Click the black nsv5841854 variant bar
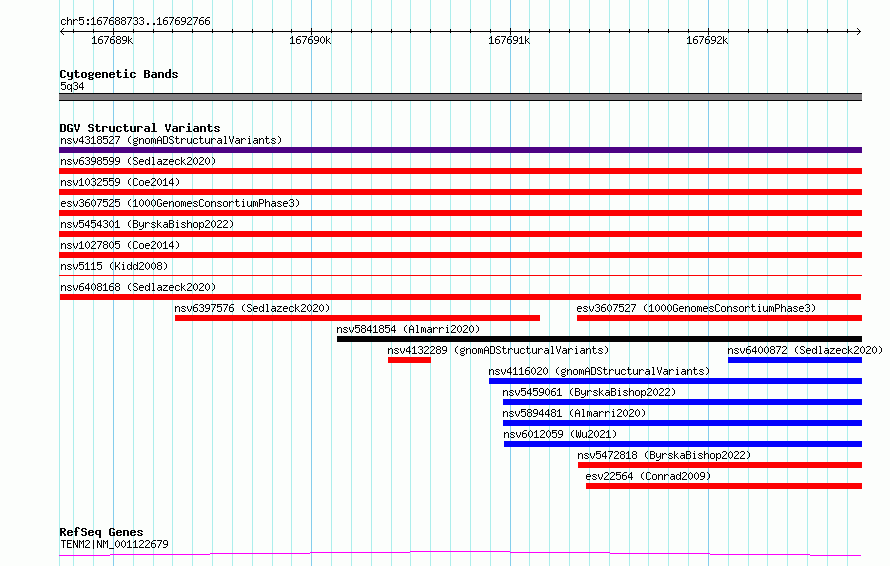 (599, 339)
